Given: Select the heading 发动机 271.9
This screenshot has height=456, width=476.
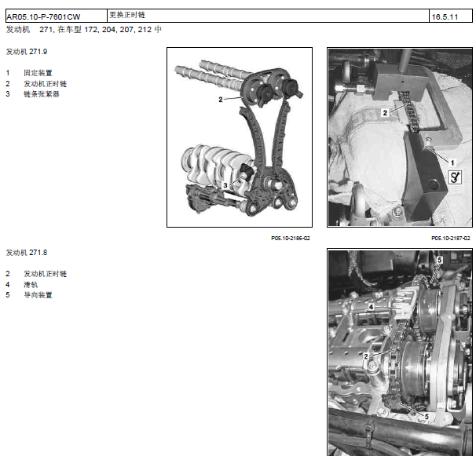Looking at the screenshot, I should point(27,52).
